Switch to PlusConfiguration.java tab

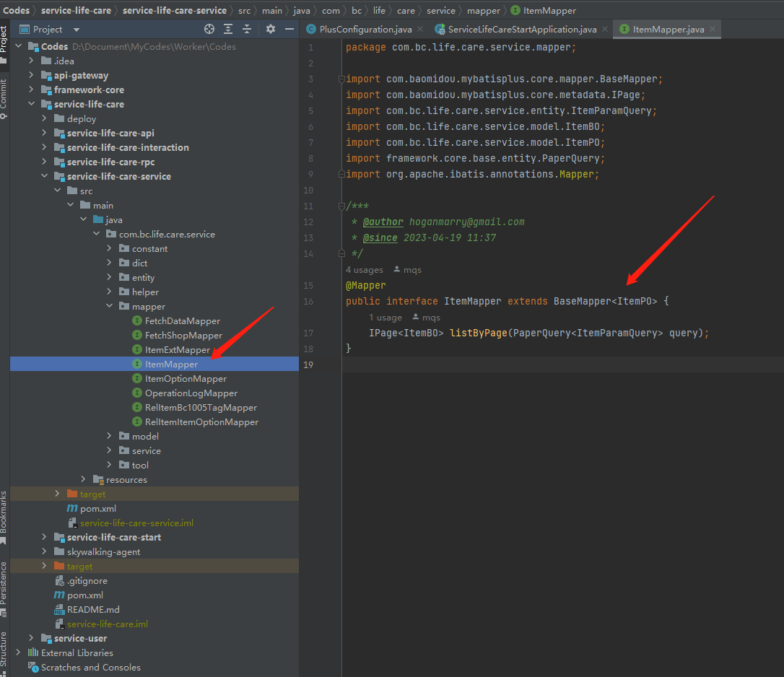[365, 30]
